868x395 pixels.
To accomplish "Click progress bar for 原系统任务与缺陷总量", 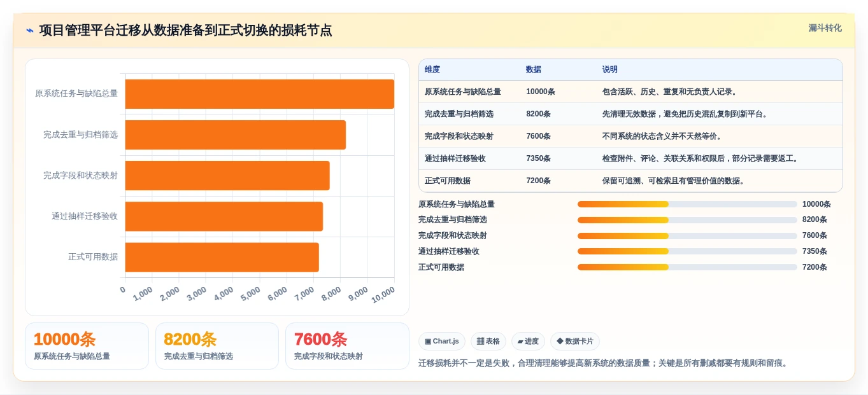I will click(x=687, y=204).
